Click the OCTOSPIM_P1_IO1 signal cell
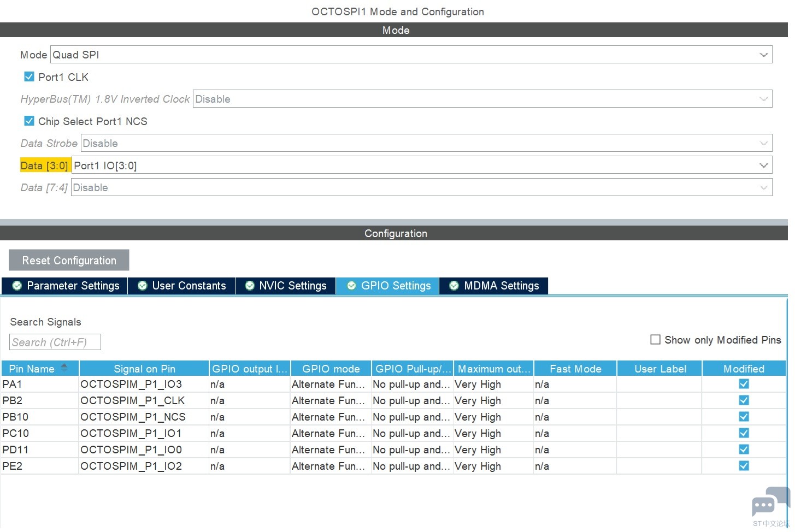The height and width of the screenshot is (532, 795). pos(144,433)
